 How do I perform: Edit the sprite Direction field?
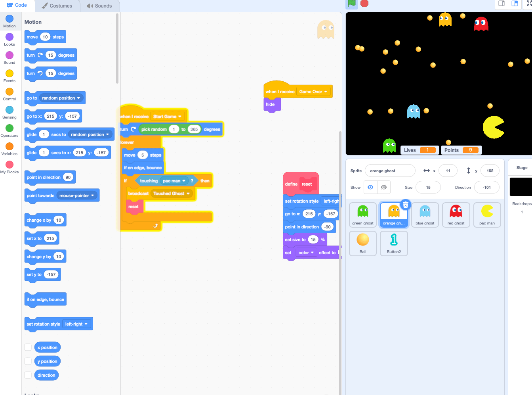[487, 187]
